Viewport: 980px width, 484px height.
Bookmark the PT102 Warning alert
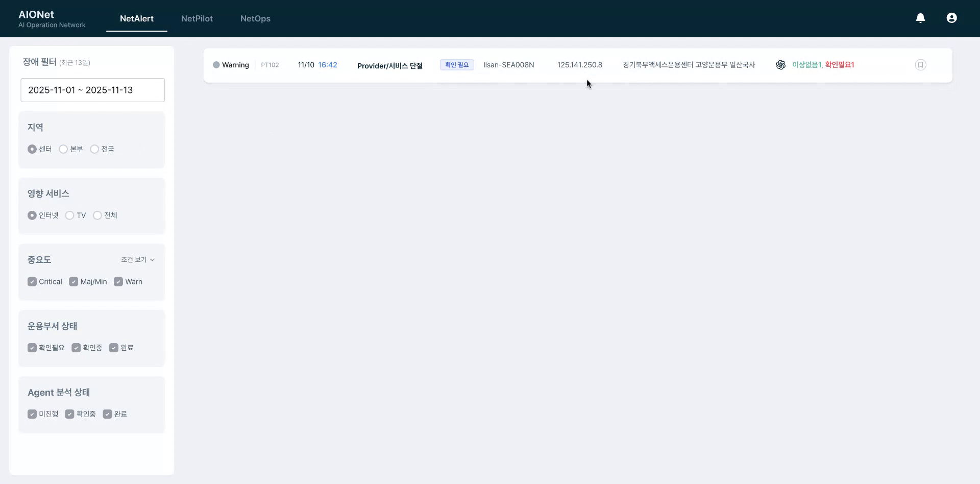point(921,65)
